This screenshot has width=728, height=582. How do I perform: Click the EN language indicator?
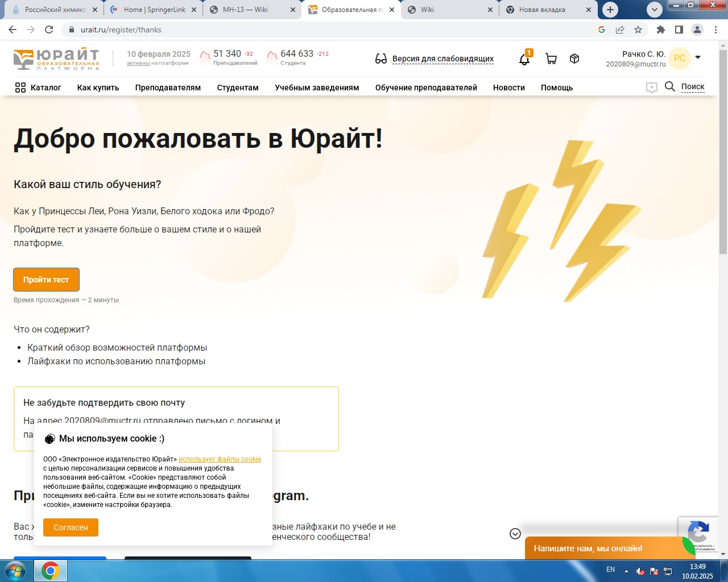610,569
